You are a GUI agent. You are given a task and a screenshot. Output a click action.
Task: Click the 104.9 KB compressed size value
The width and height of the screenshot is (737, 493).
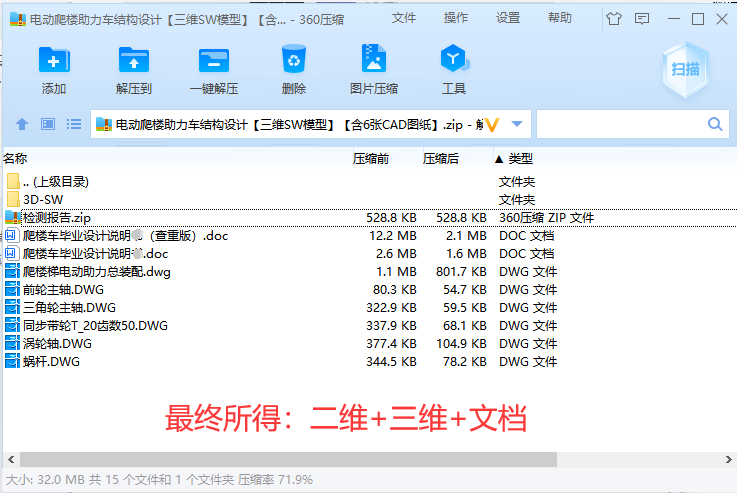(461, 344)
